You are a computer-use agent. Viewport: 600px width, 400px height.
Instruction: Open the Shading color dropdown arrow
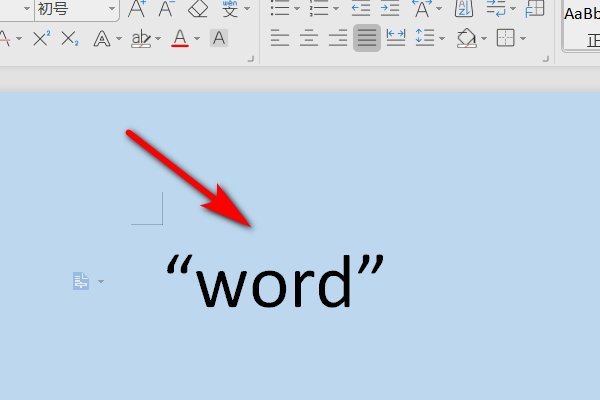484,39
